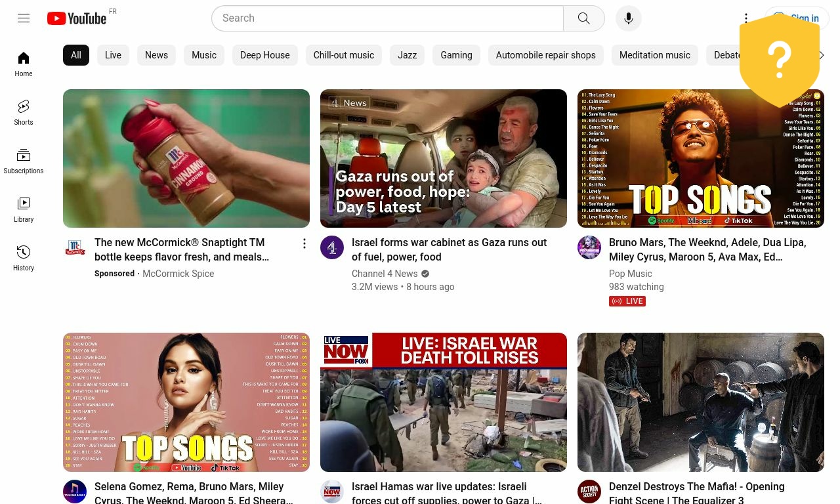Select the Live filter chip

point(113,55)
